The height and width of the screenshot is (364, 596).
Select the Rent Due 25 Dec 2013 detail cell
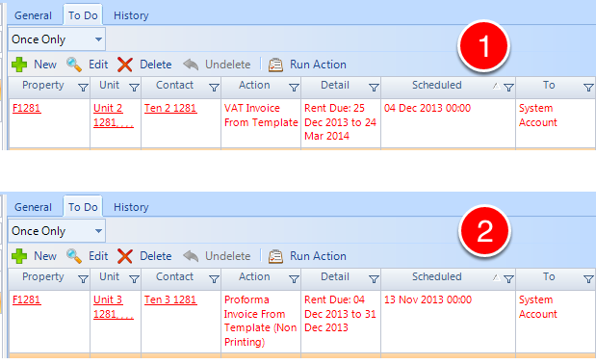341,123
